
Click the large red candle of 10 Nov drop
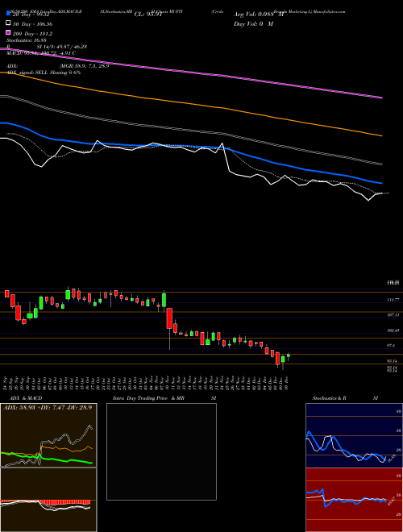(169, 318)
